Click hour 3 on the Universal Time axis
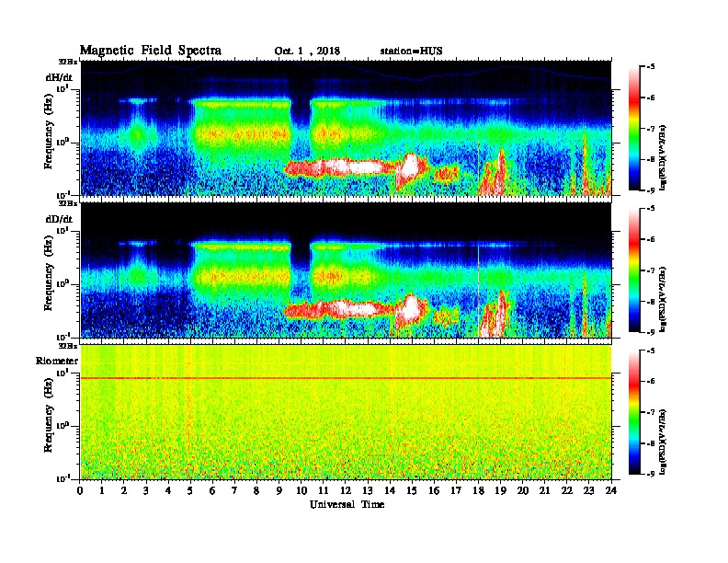 [146, 490]
